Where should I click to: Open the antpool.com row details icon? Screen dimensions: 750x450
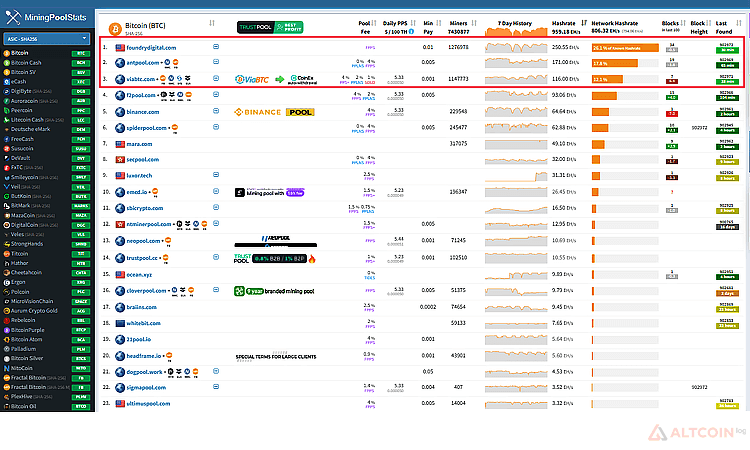tap(216, 62)
